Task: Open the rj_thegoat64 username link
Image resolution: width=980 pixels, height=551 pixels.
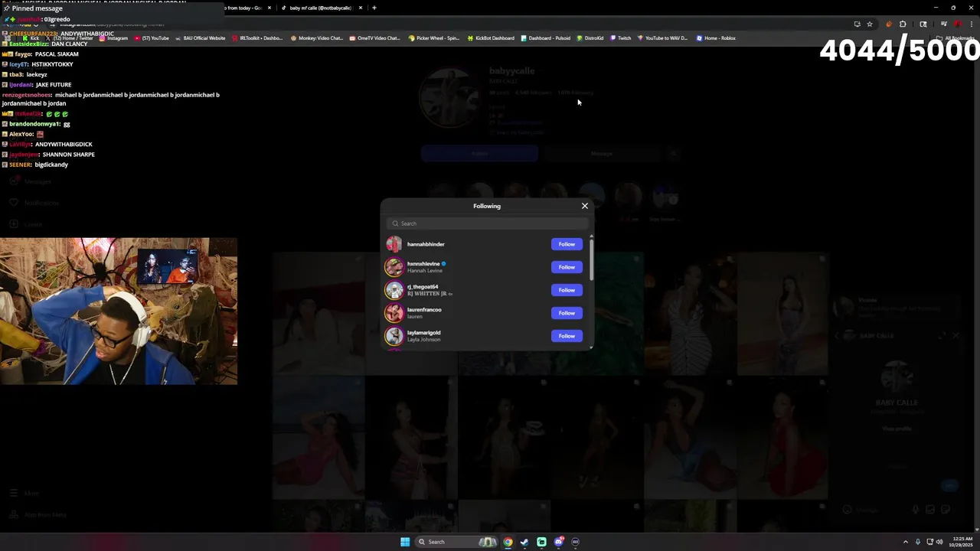Action: click(x=423, y=287)
